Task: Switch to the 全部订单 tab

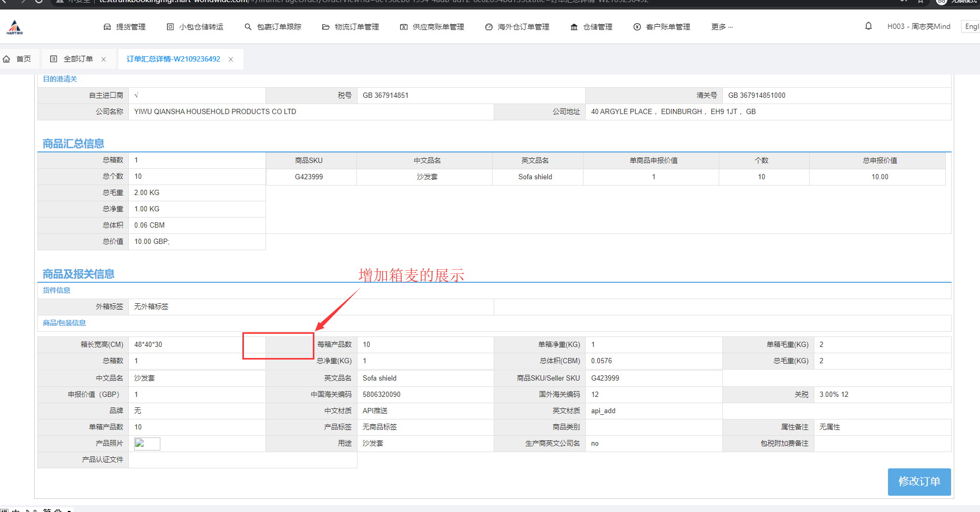Action: pyautogui.click(x=78, y=59)
